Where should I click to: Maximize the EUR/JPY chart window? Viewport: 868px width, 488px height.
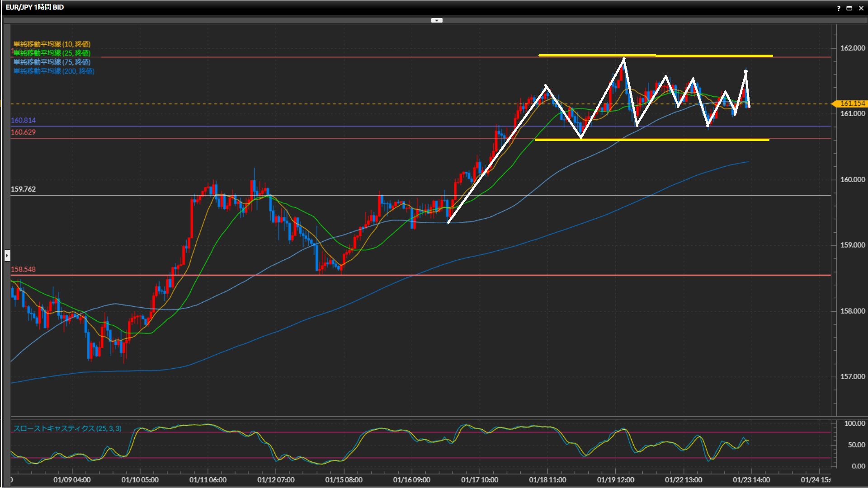point(849,8)
